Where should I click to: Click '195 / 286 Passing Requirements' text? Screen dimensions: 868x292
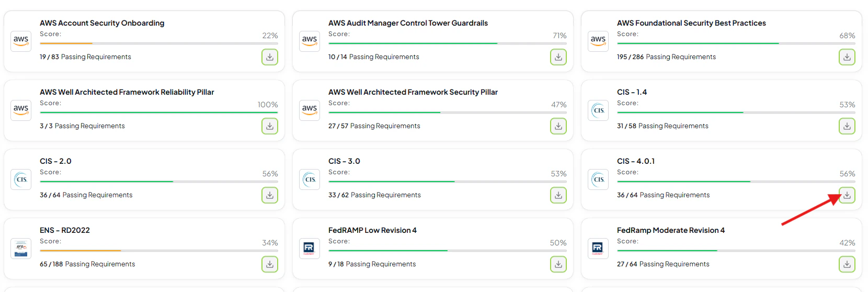tap(666, 57)
